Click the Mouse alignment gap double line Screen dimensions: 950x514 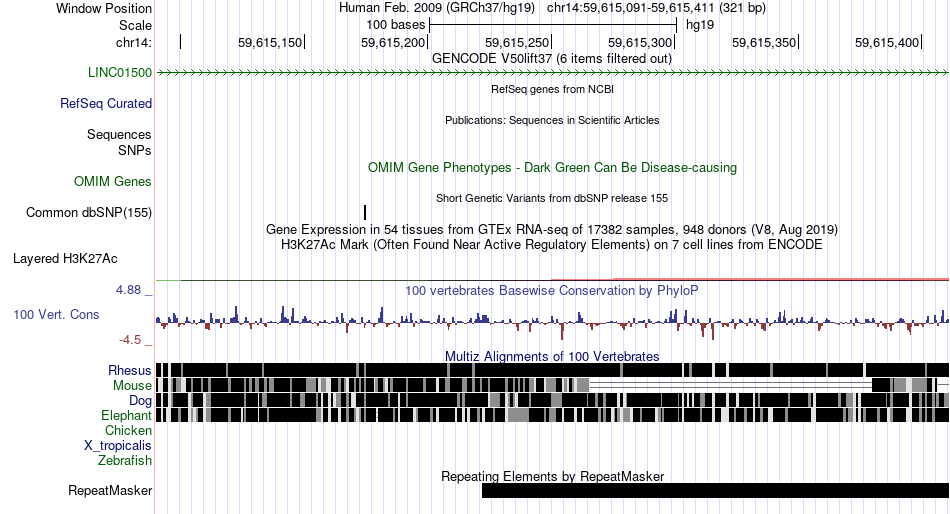730,386
